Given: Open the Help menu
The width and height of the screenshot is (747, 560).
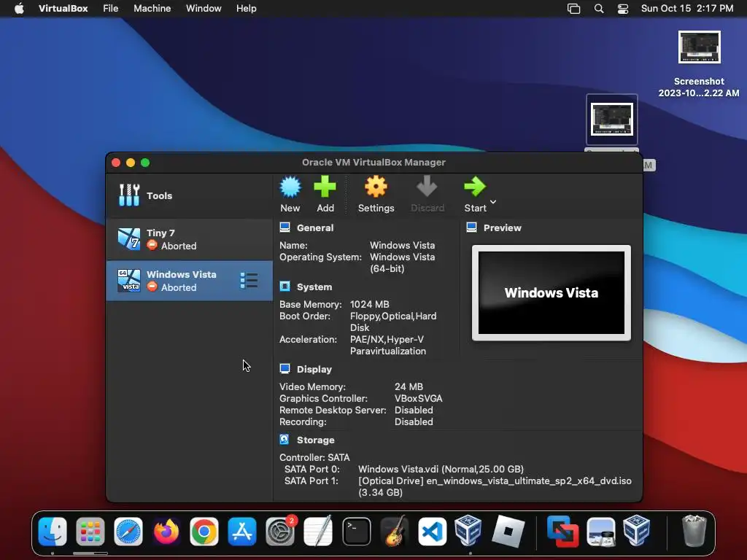Looking at the screenshot, I should click(x=247, y=9).
